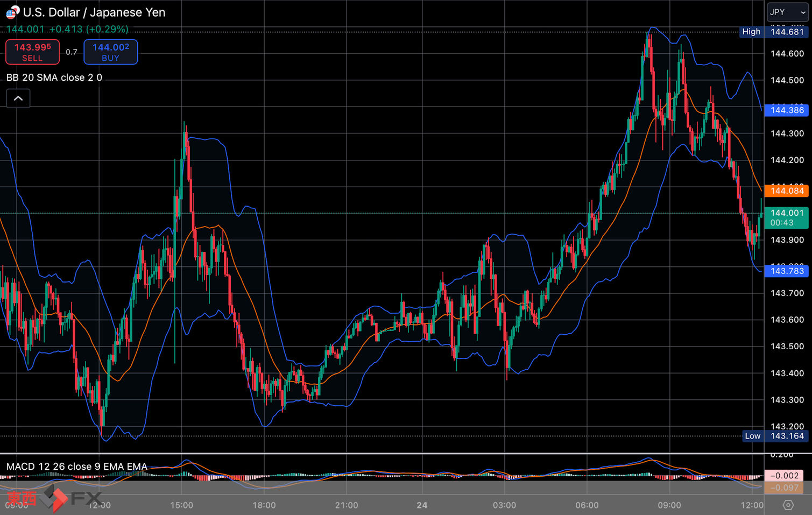Click the green 144.001 current price tag
Screen dimensions: 812x515
click(x=787, y=217)
